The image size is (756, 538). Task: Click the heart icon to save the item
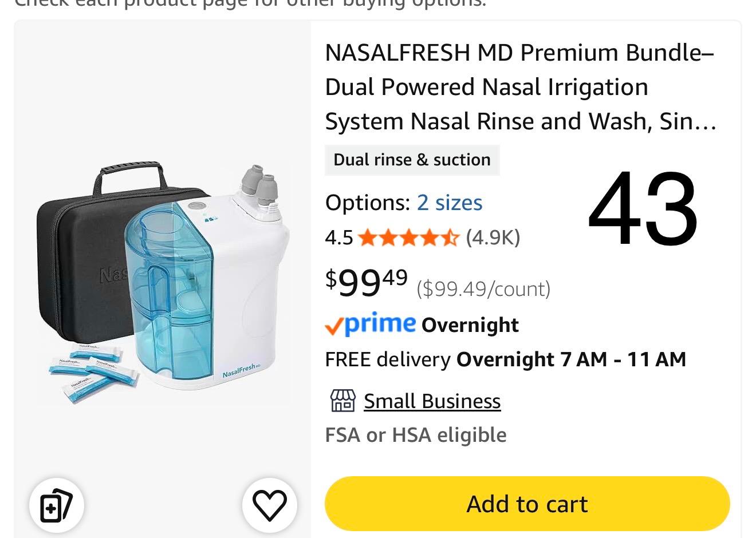pyautogui.click(x=269, y=505)
